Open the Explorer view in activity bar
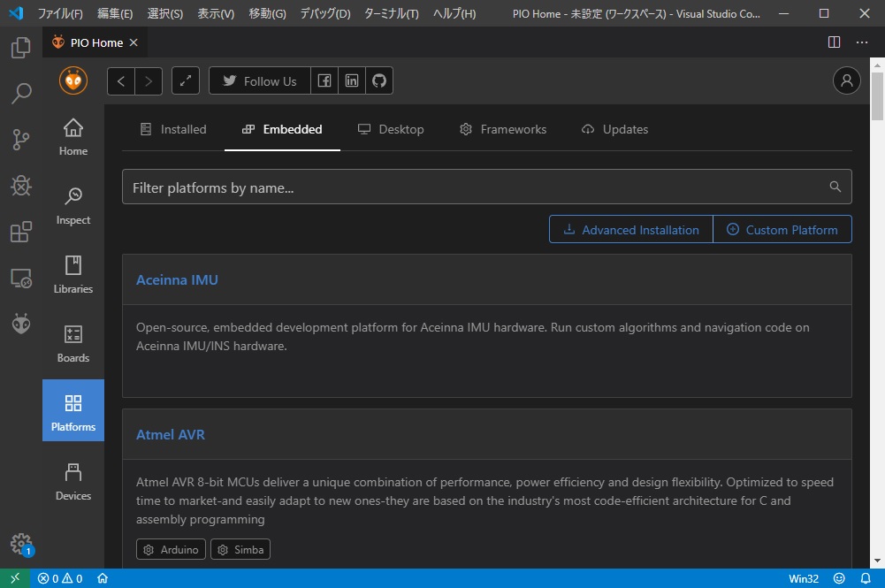Viewport: 885px width, 588px height. [21, 48]
